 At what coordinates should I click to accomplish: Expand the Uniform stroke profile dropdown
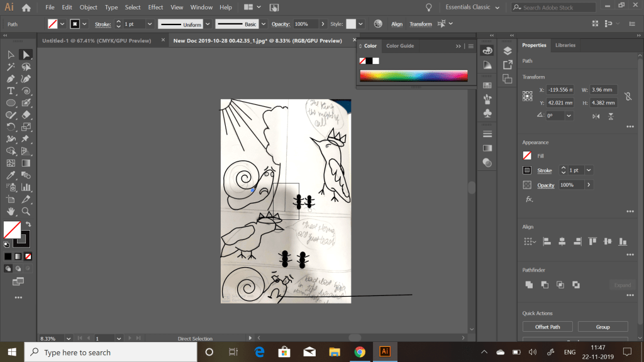point(206,24)
